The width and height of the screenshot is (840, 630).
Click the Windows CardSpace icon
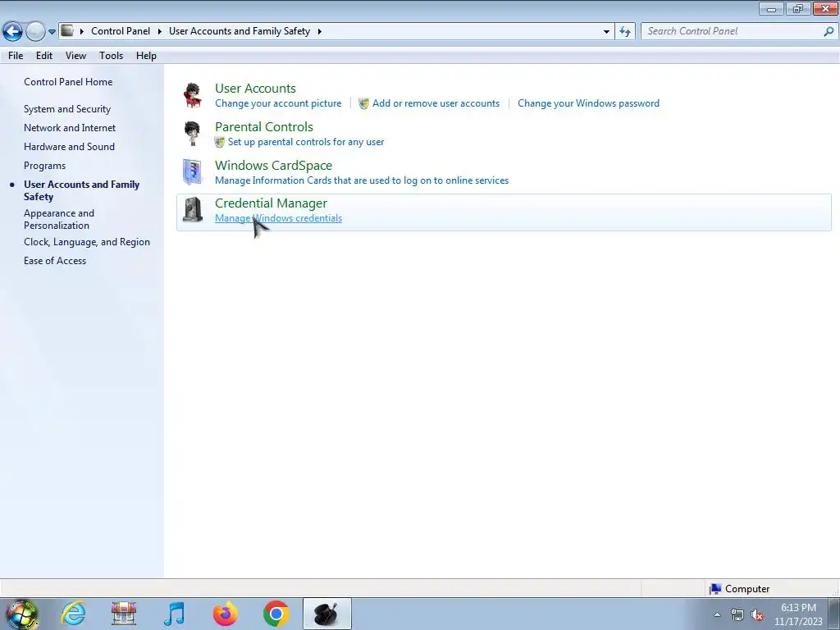point(192,171)
